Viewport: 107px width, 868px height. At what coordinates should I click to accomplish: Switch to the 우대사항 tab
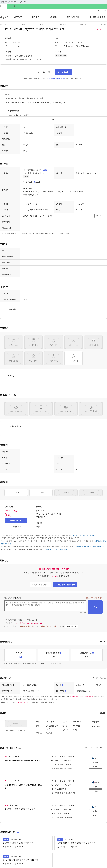(x=43, y=24)
